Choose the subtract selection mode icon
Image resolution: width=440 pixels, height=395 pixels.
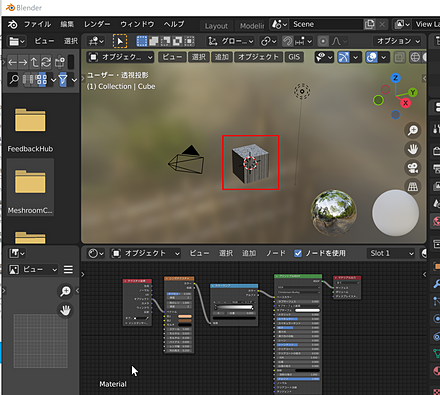tap(166, 41)
